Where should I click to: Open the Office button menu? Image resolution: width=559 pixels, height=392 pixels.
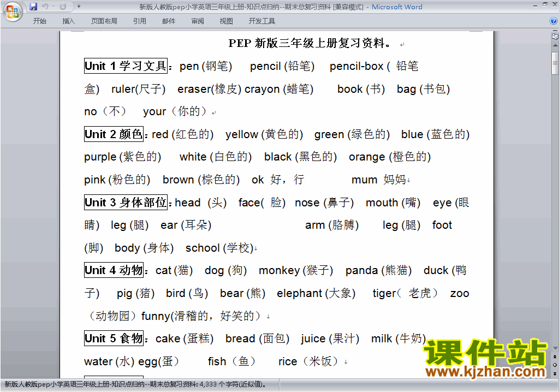point(13,12)
